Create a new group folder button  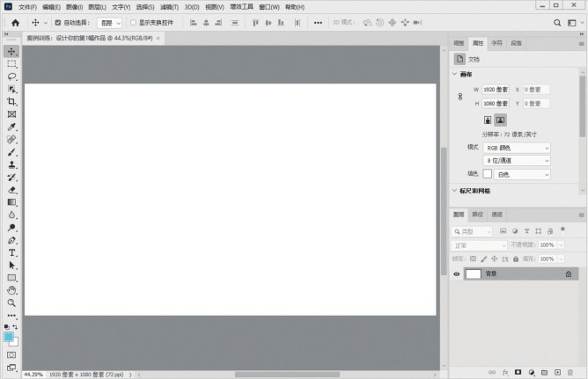pyautogui.click(x=544, y=372)
